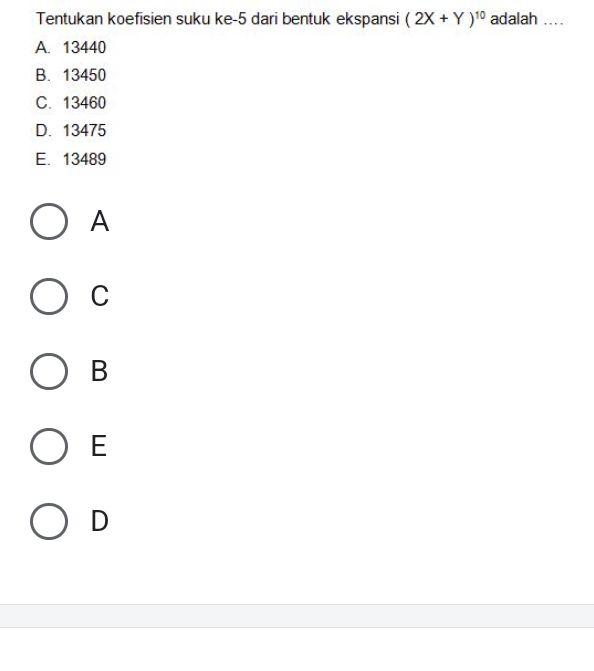Click the expression (2X + Y) in question
This screenshot has height=671, width=594.
pos(440,19)
